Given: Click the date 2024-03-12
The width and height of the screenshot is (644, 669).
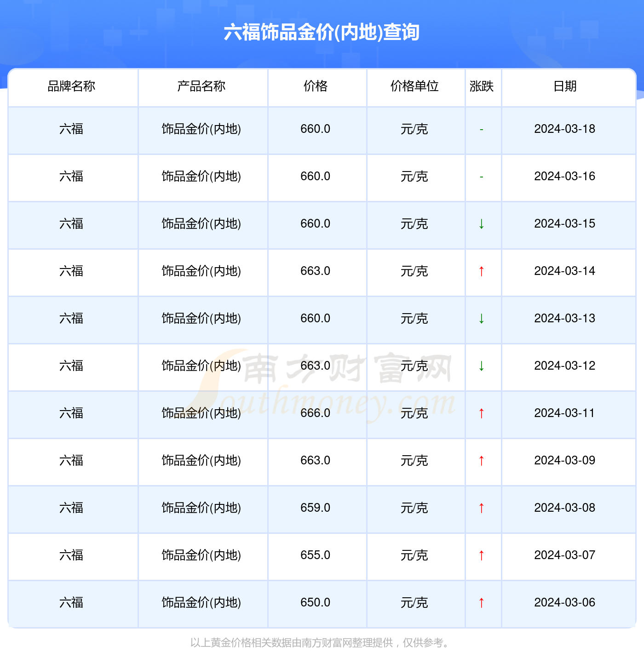Looking at the screenshot, I should (x=565, y=366).
